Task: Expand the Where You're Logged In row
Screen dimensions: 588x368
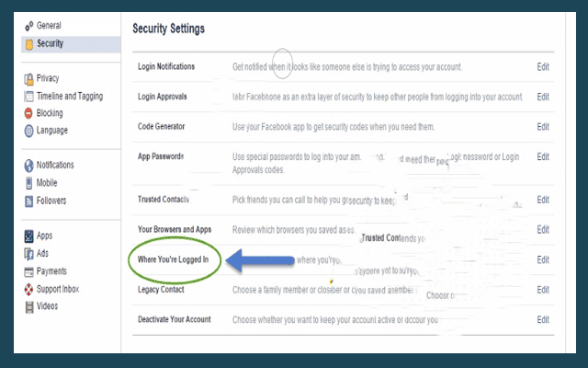Action: tap(343, 259)
